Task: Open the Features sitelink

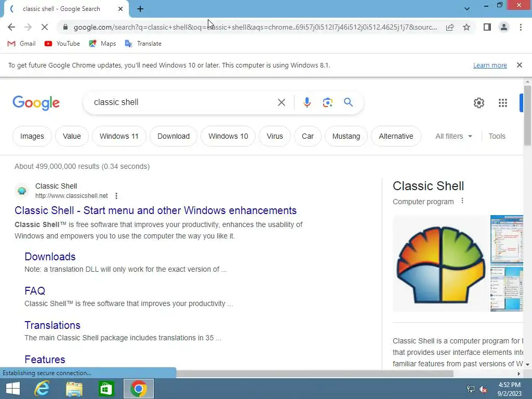Action: pyautogui.click(x=45, y=360)
